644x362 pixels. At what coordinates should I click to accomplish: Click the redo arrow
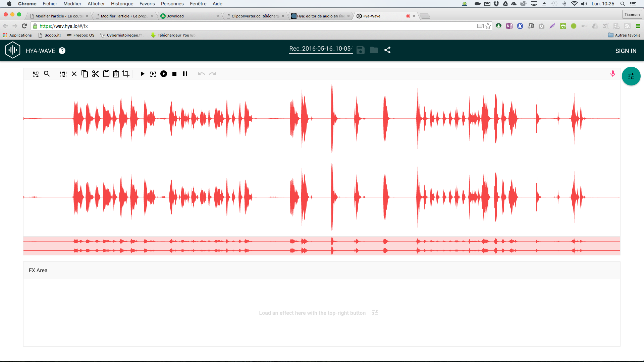pos(212,74)
